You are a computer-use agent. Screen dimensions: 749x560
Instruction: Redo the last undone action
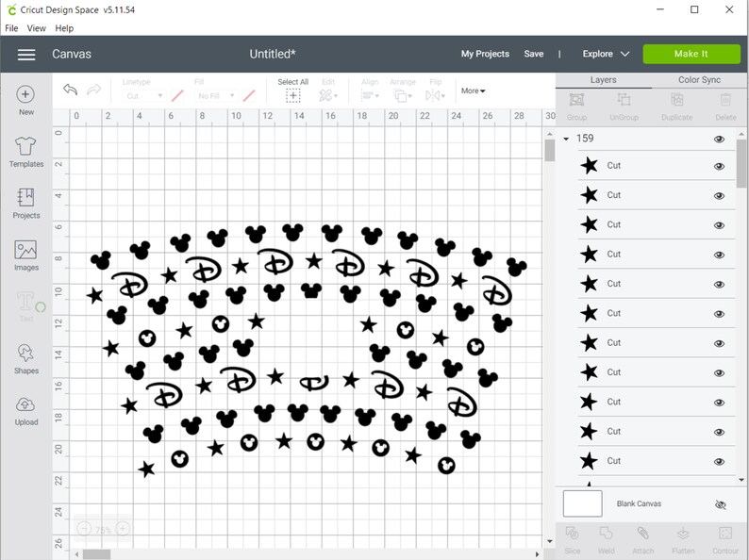click(x=94, y=90)
